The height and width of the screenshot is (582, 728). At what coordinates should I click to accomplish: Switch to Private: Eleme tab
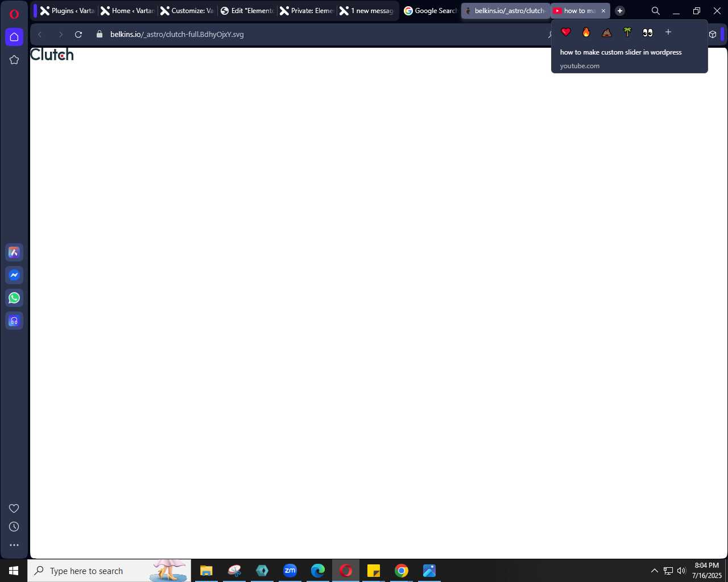[x=307, y=11]
